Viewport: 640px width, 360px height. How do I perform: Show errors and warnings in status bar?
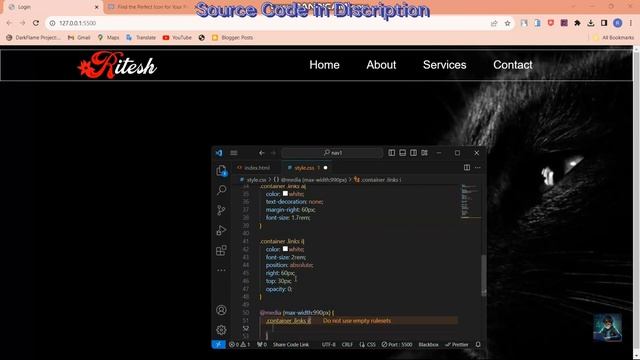point(240,344)
